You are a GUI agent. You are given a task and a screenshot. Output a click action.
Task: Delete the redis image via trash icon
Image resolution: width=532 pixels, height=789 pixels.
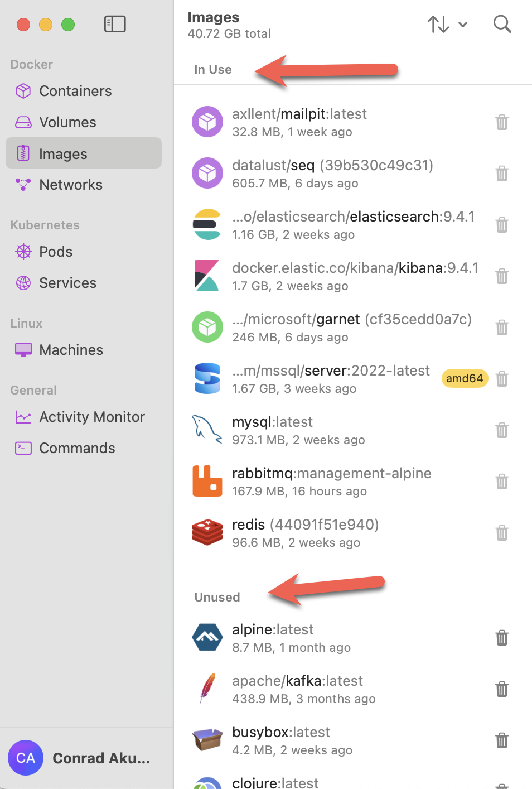(502, 533)
